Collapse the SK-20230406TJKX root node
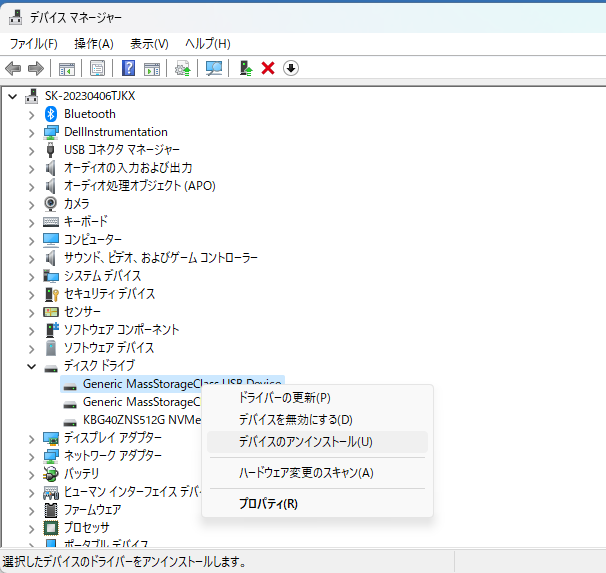The width and height of the screenshot is (606, 573). click(x=13, y=96)
